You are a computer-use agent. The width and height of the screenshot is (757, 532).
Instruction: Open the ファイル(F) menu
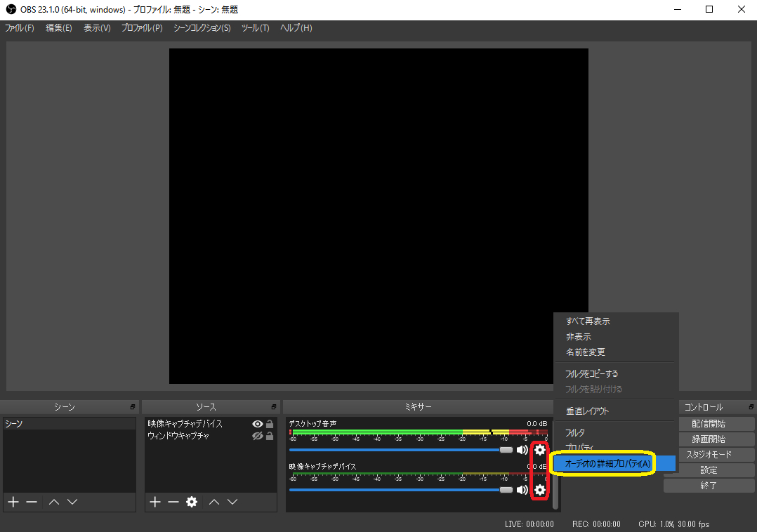(20, 28)
